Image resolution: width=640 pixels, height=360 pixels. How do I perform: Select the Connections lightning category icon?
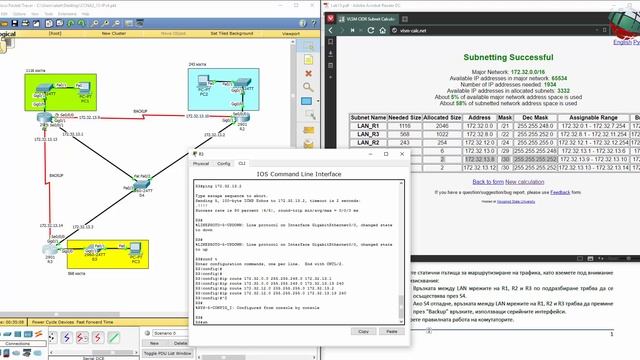click(x=39, y=334)
